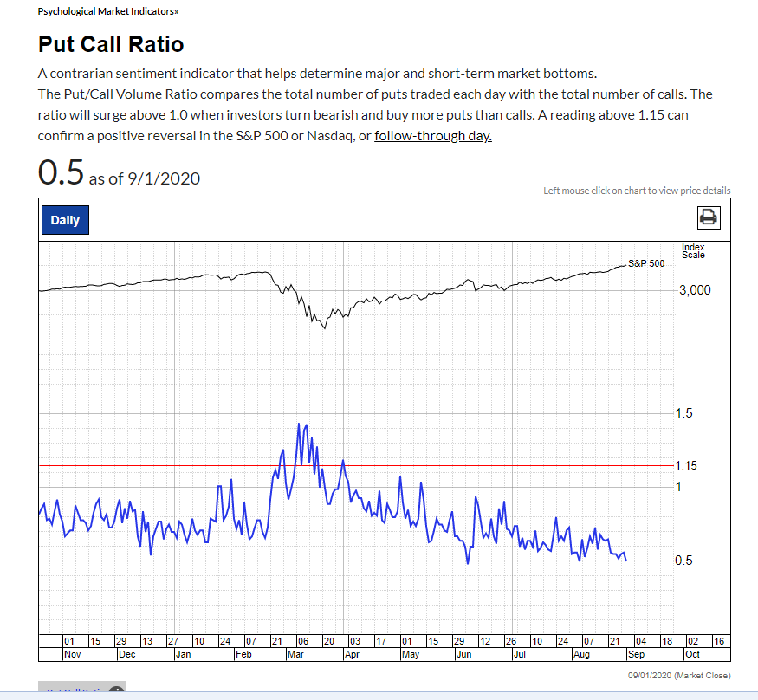Screen dimensions: 758x700
Task: Click the printer icon above the chart
Action: click(x=708, y=219)
